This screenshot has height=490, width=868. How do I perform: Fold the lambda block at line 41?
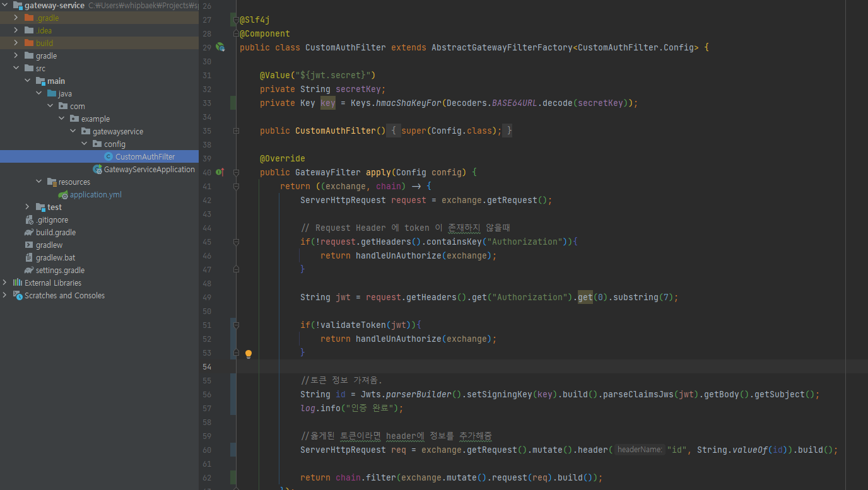pyautogui.click(x=236, y=186)
